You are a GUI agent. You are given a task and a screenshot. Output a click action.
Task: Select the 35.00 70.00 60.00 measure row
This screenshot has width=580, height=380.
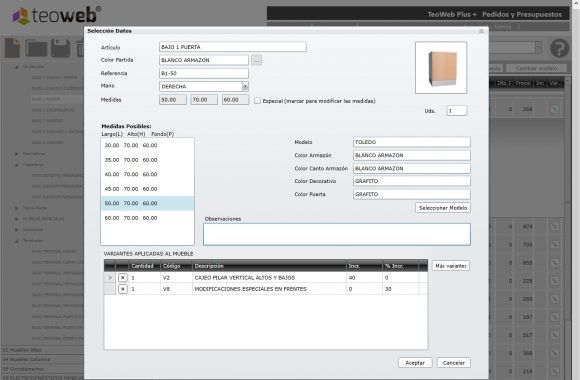147,160
